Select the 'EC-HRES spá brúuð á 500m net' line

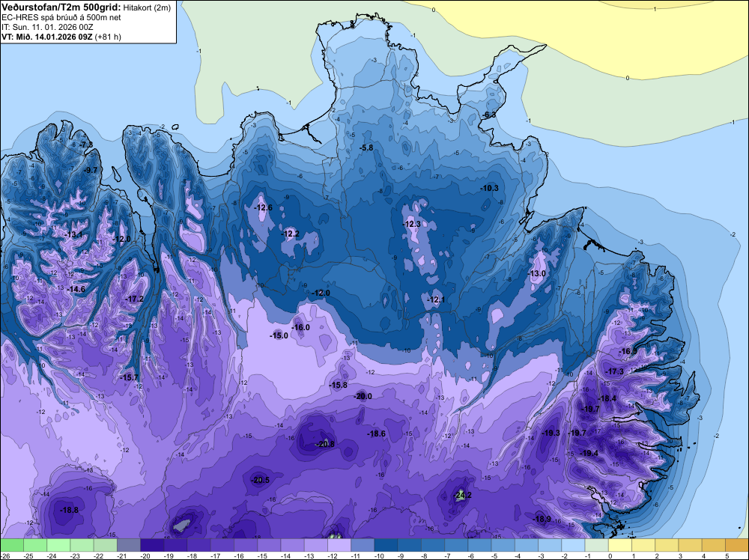pos(61,17)
